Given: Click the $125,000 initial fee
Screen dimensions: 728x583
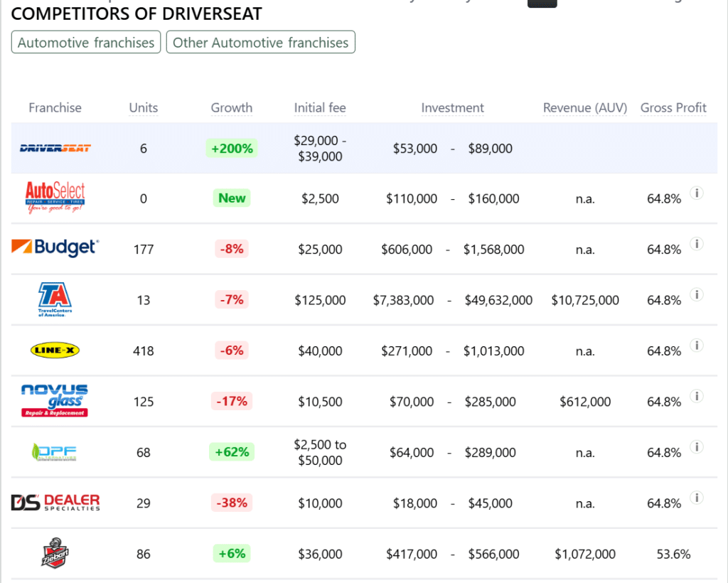Looking at the screenshot, I should tap(320, 300).
